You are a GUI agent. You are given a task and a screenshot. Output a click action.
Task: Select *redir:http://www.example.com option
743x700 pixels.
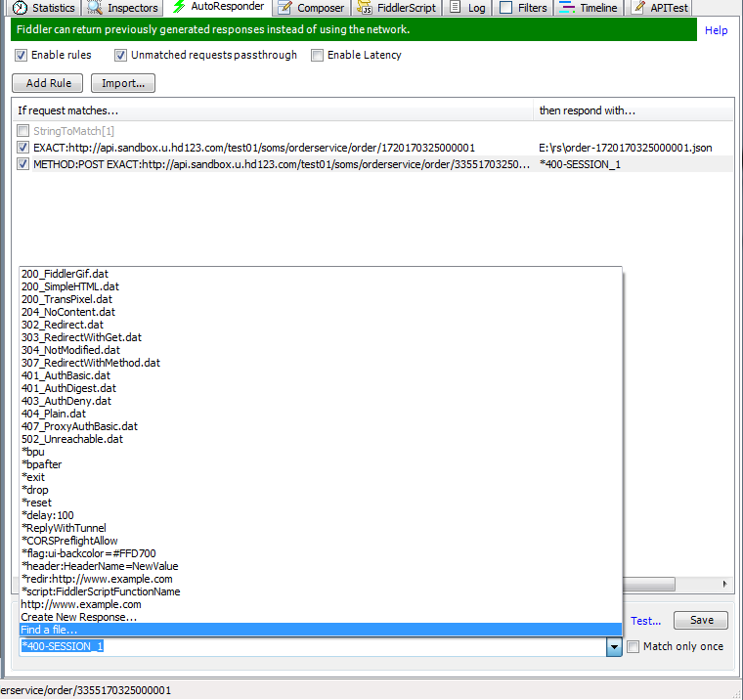click(321, 579)
